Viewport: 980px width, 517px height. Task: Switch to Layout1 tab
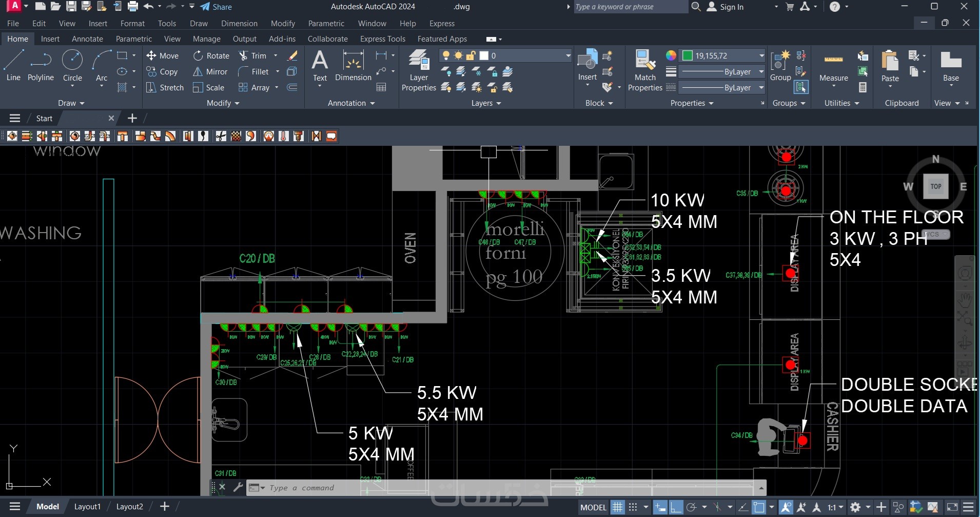click(87, 507)
